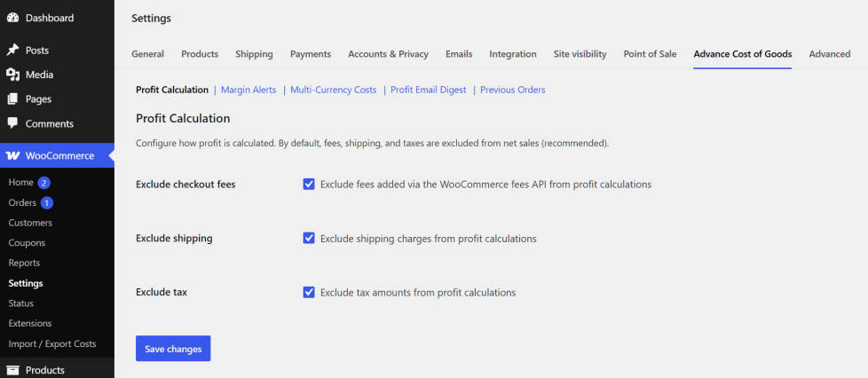Open the Integration tab
Screen dimensions: 868x378
[x=513, y=54]
